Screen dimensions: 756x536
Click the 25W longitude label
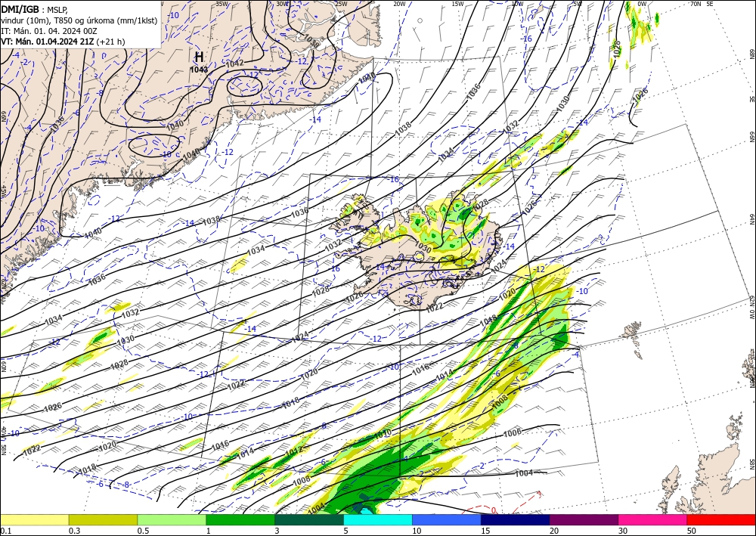point(342,4)
